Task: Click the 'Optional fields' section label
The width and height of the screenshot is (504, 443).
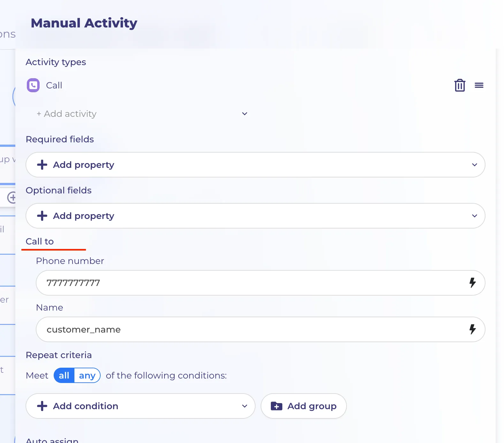Action: [59, 190]
